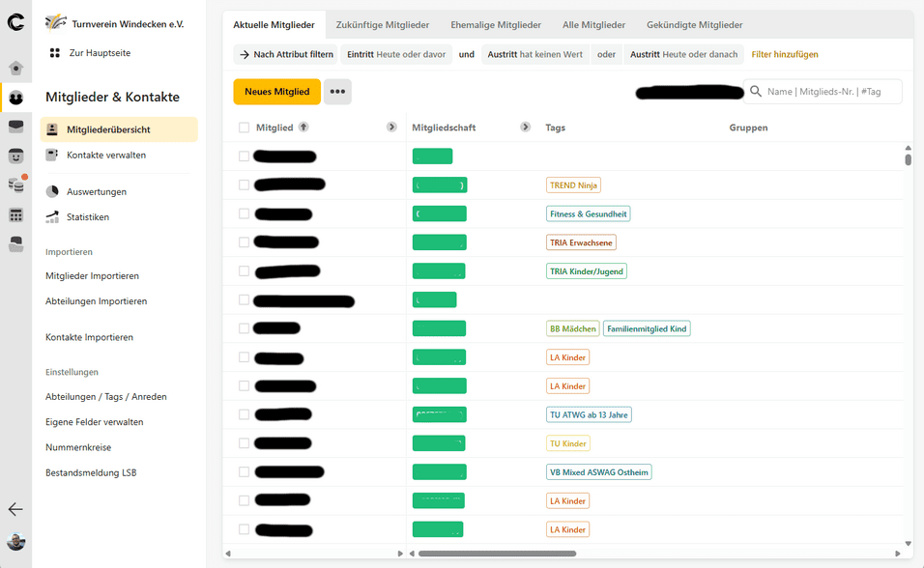
Task: Open the database icon with notification dot
Action: click(x=15, y=185)
